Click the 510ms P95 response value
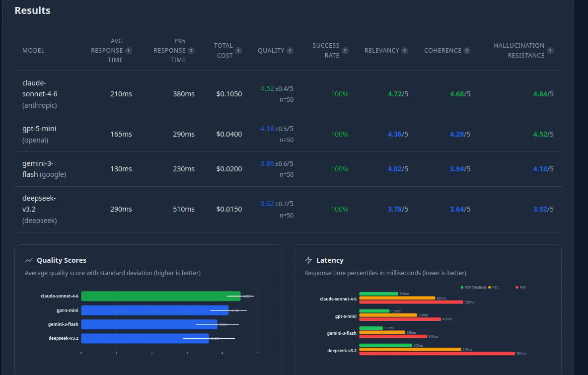 [183, 209]
